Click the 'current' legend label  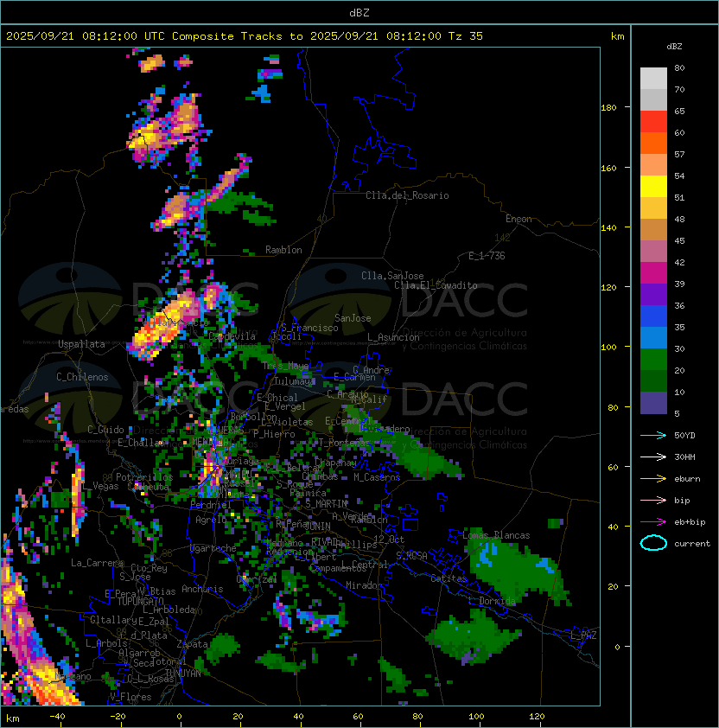pyautogui.click(x=692, y=544)
